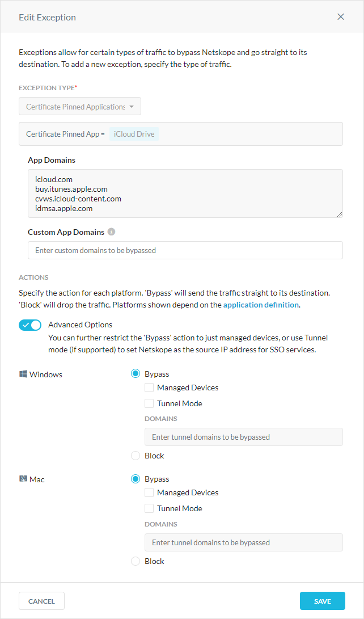This screenshot has height=619, width=364.
Task: Click the info icon beside Custom App Domains
Action: tap(110, 231)
